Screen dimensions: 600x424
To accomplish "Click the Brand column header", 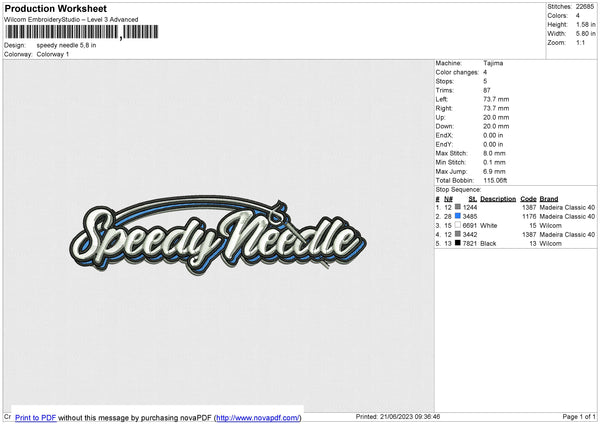I will click(x=549, y=199).
